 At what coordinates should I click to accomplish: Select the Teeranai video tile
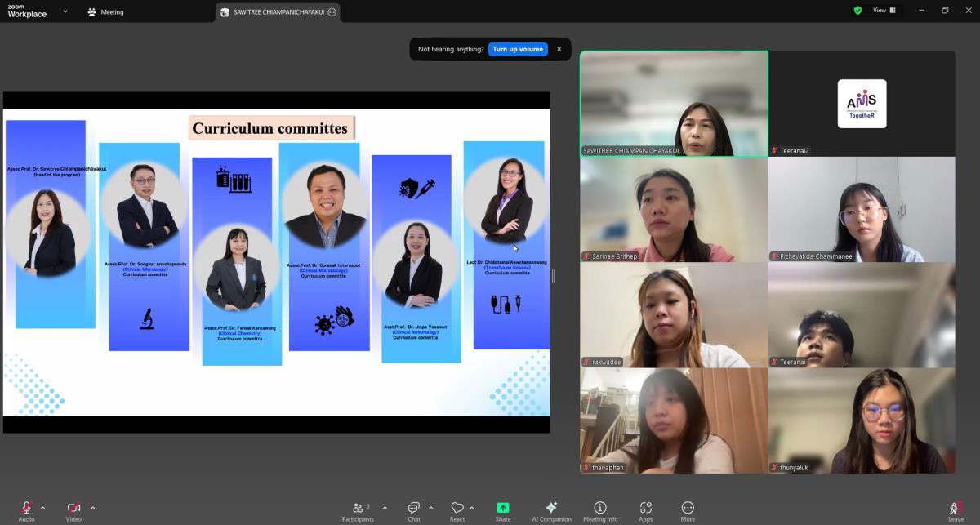(862, 315)
